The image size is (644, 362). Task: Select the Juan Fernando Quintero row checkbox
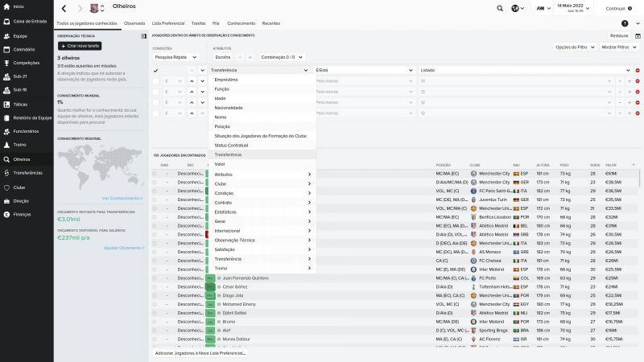click(x=156, y=278)
